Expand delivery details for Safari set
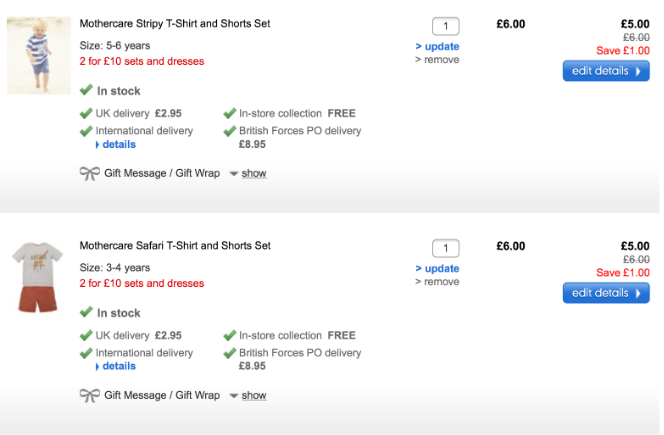The width and height of the screenshot is (664, 435). [x=118, y=367]
